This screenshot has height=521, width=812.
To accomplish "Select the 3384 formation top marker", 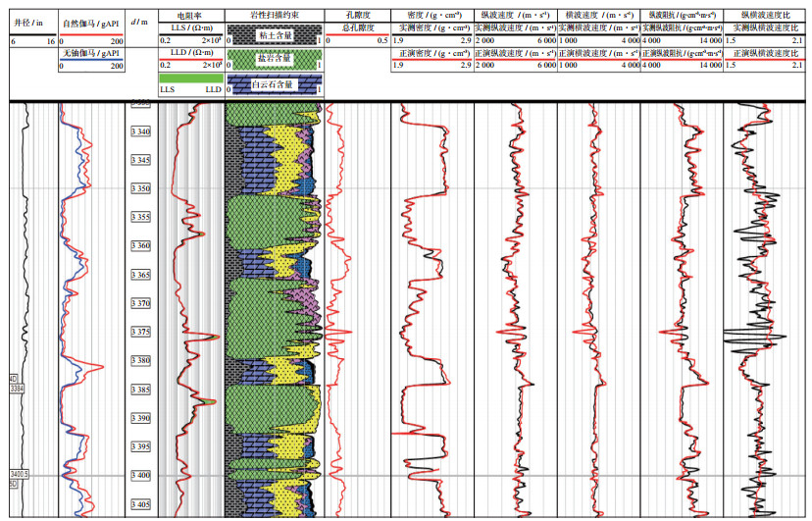I will [x=17, y=390].
